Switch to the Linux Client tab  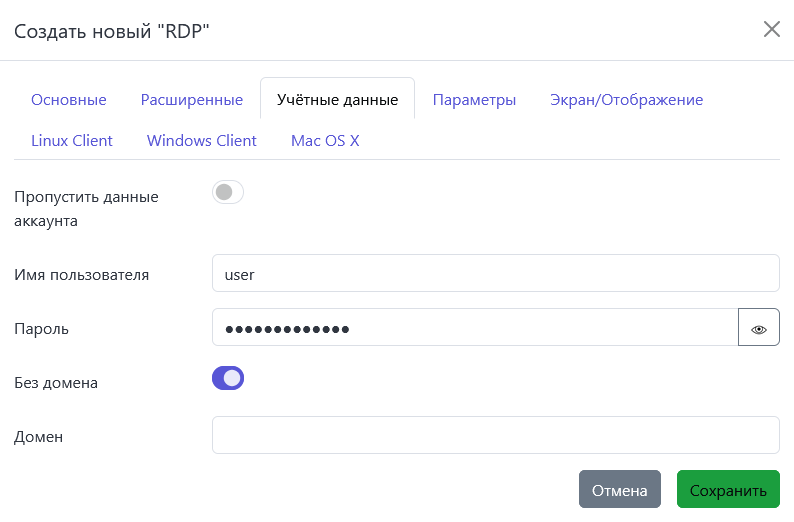72,141
